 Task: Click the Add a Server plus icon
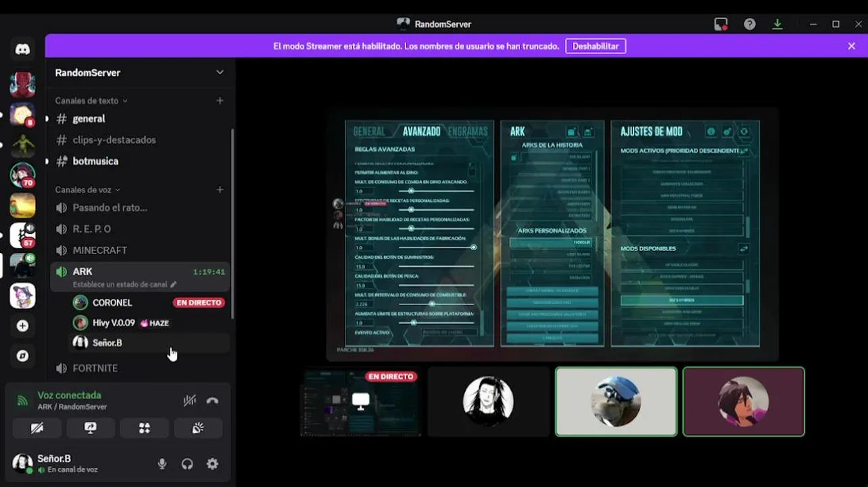coord(22,326)
